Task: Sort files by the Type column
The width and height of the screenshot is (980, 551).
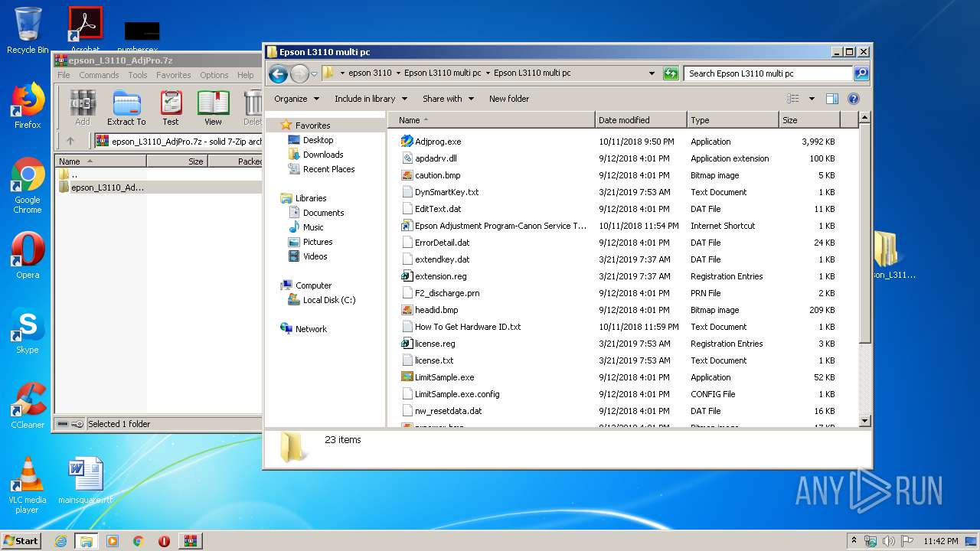Action: pos(733,120)
